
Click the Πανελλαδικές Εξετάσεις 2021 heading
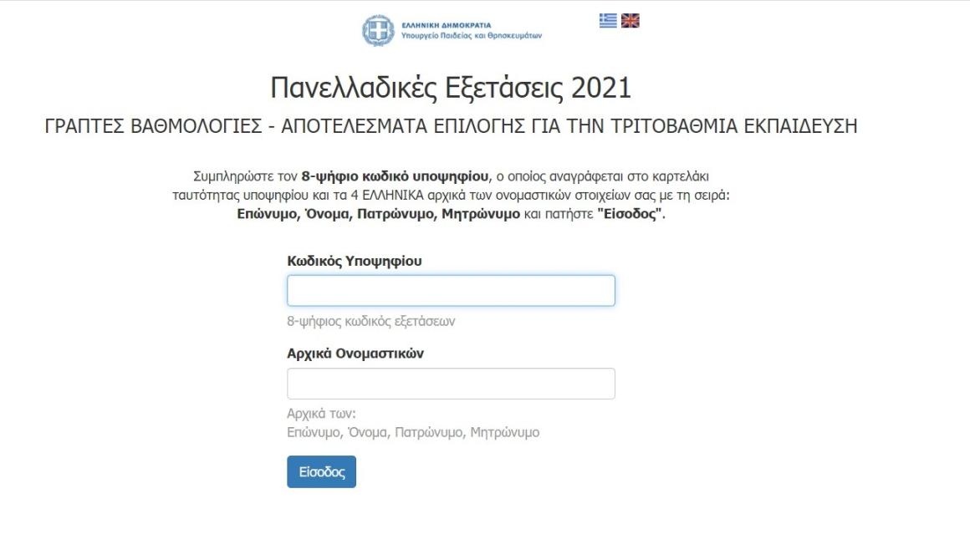click(451, 88)
